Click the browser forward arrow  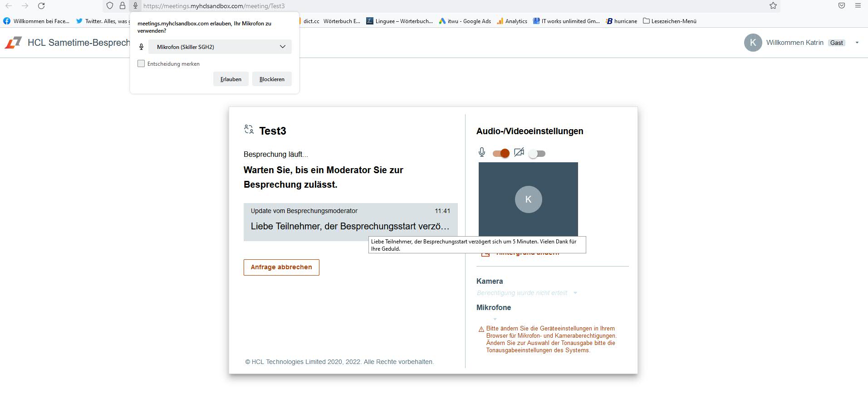[25, 6]
